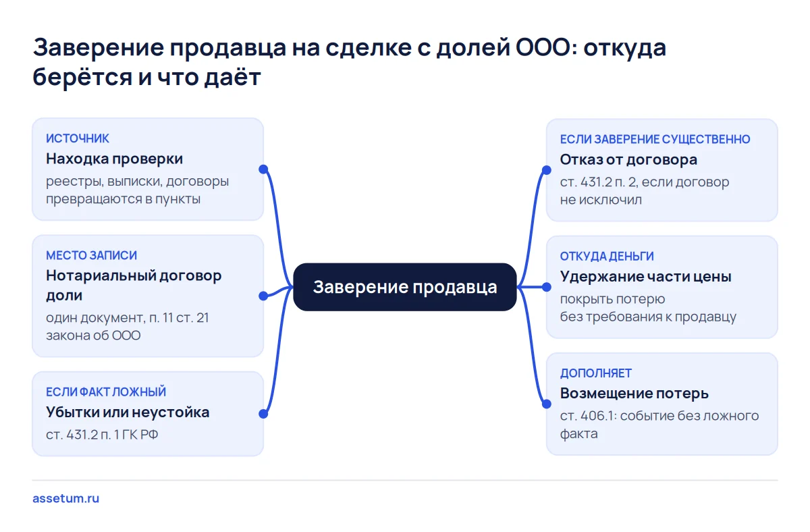This screenshot has height=532, width=810.
Task: Click the connector dot beside 'Удержание части цены' card
Action: pyautogui.click(x=546, y=287)
